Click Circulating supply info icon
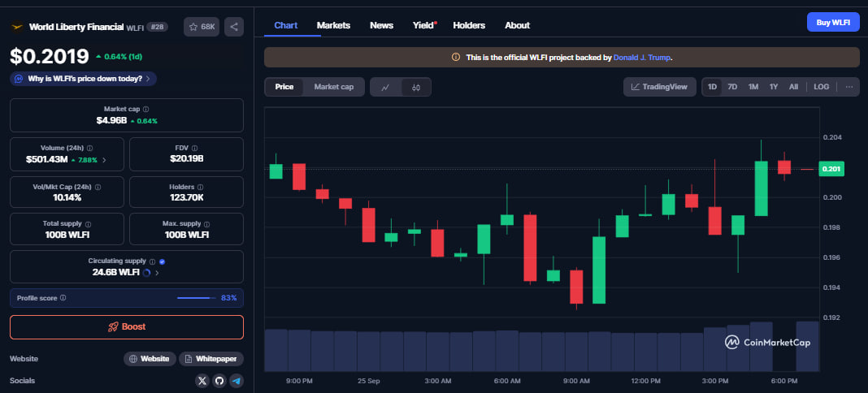This screenshot has width=868, height=393. pos(152,261)
